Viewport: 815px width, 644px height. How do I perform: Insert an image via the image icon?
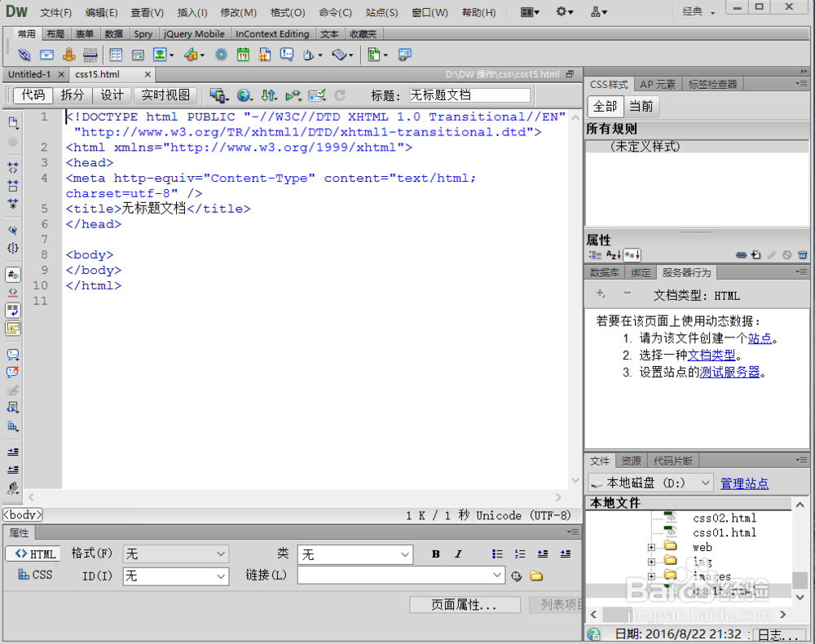pyautogui.click(x=161, y=55)
